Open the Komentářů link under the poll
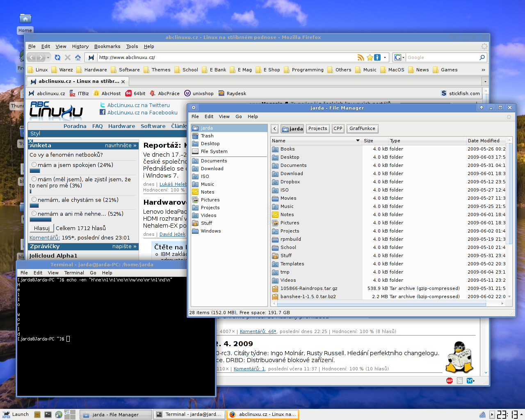The image size is (525, 420). (x=45, y=237)
